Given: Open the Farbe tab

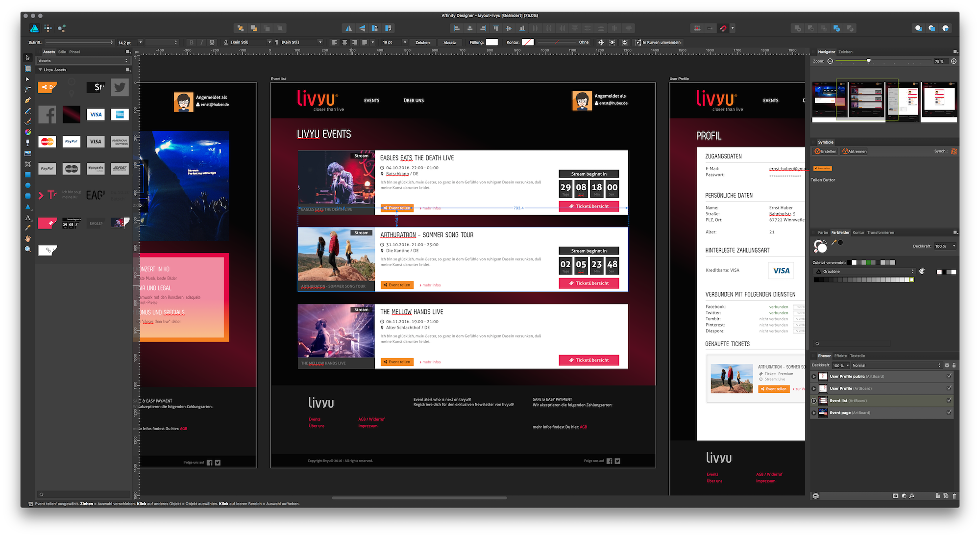Looking at the screenshot, I should pos(823,232).
